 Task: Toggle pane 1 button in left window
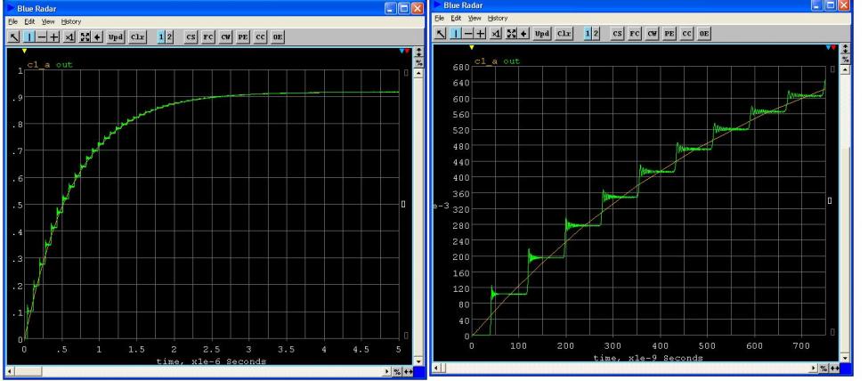click(x=161, y=36)
